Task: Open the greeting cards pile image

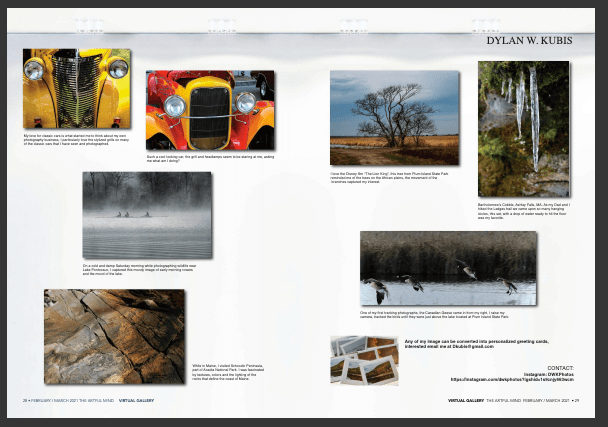Action: [364, 361]
